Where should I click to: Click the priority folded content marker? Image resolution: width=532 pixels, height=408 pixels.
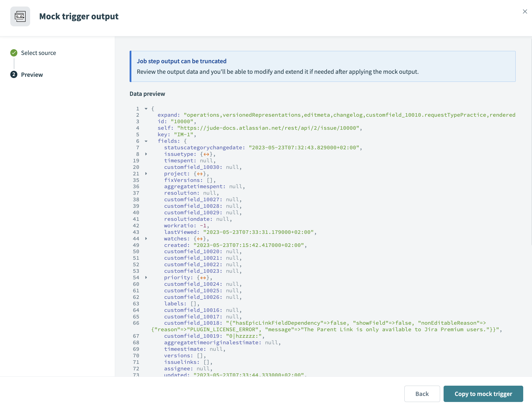(203, 278)
